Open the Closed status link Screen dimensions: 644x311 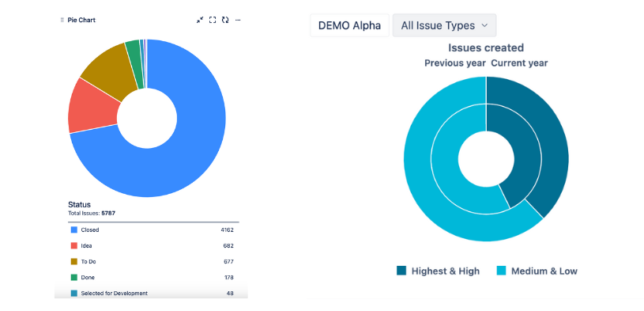pyautogui.click(x=90, y=230)
